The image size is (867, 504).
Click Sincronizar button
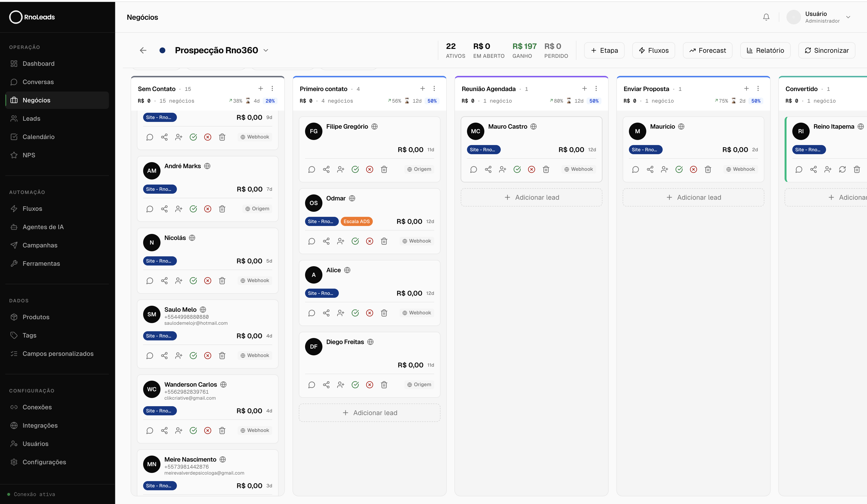click(827, 50)
